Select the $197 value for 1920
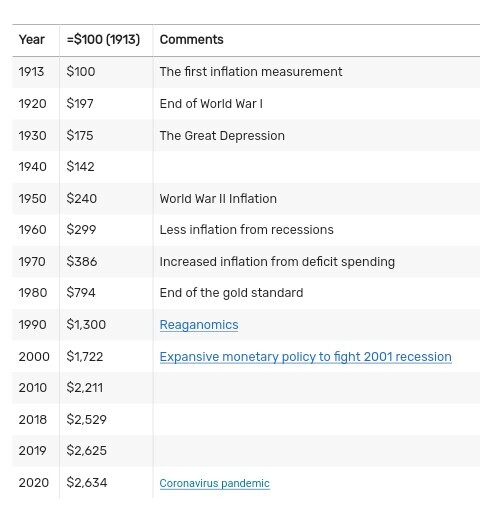 [x=80, y=103]
